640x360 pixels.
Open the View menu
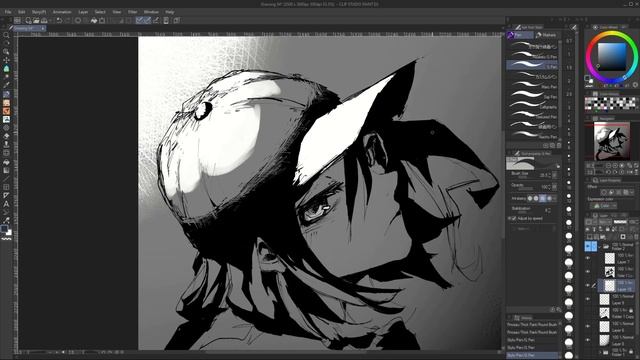(x=116, y=12)
